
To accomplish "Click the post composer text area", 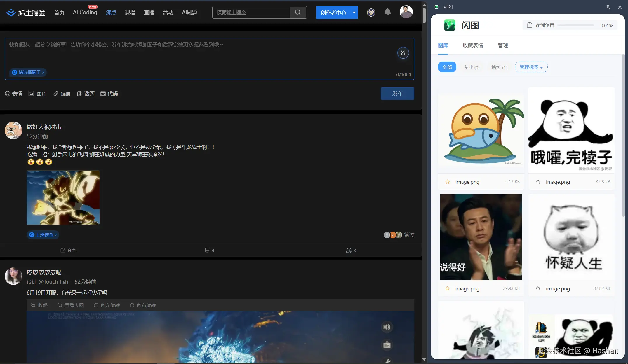I will click(175, 52).
